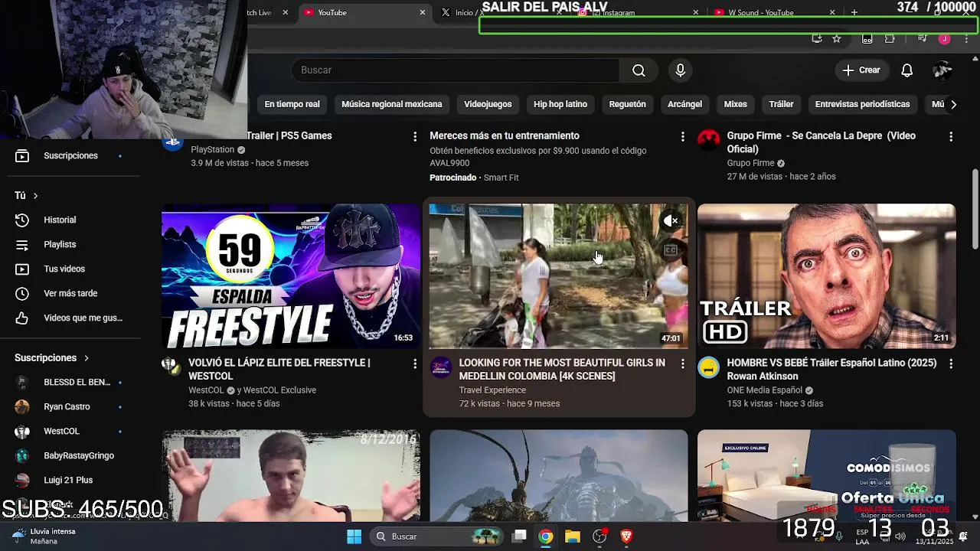Open the BLESSD EL BEN subscription
980x551 pixels.
70,382
